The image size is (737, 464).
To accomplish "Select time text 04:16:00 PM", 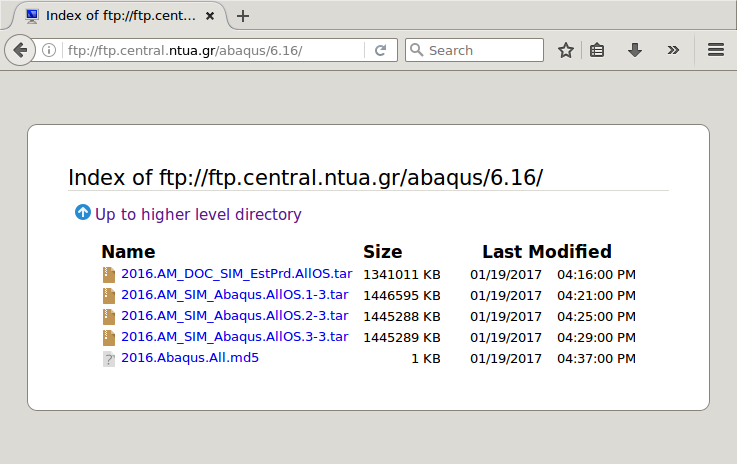I will (x=596, y=275).
